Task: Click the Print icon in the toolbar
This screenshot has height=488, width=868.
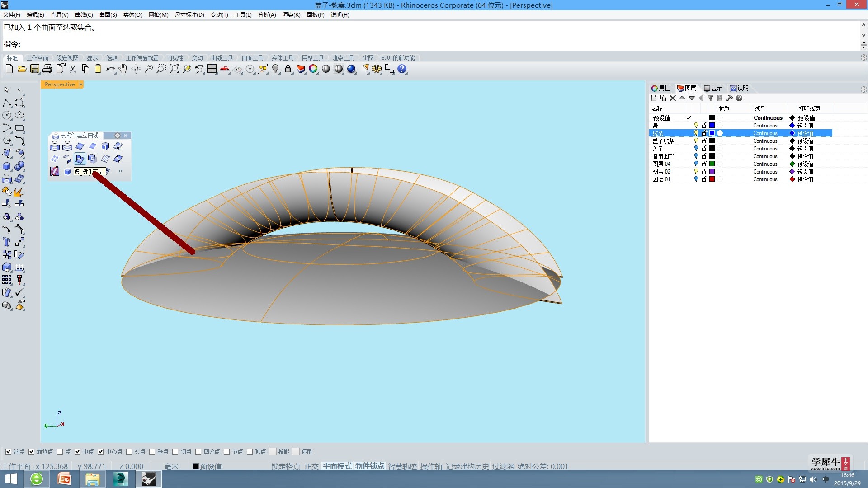Action: click(47, 69)
